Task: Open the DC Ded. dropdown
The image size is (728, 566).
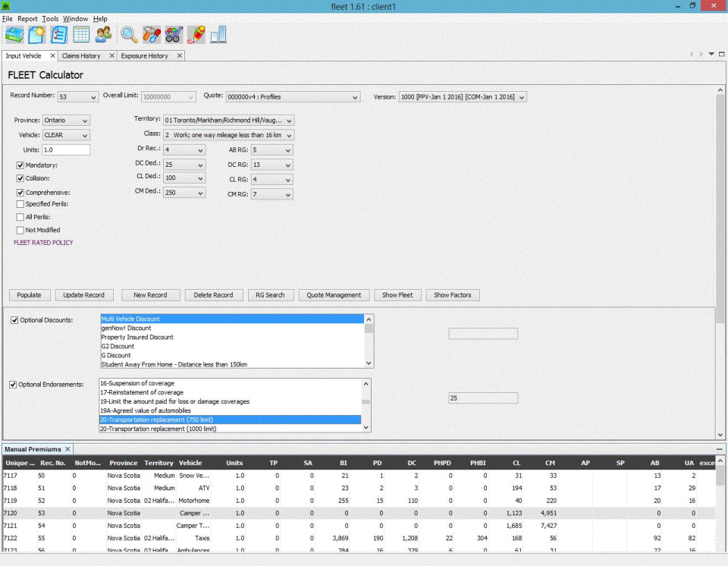Action: pyautogui.click(x=184, y=165)
